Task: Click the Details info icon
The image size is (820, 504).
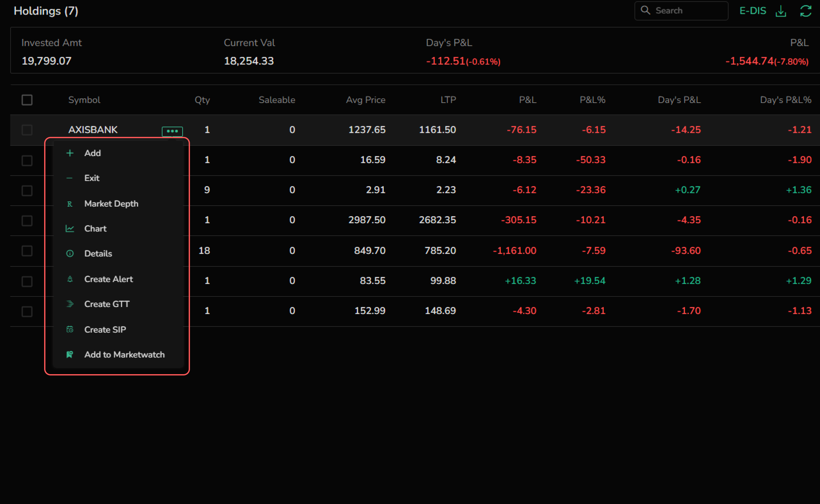Action: click(x=70, y=253)
